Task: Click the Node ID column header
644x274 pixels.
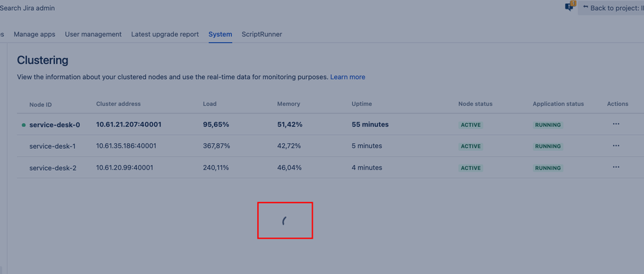Action: pos(41,104)
